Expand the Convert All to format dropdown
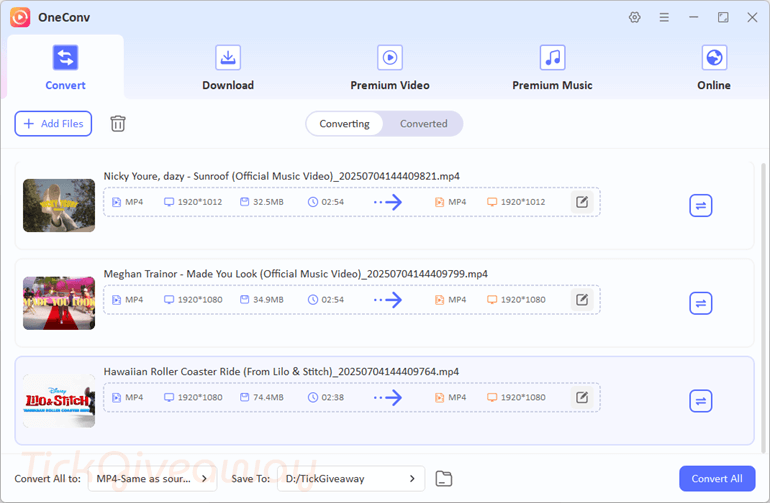The height and width of the screenshot is (503, 770). pyautogui.click(x=152, y=479)
